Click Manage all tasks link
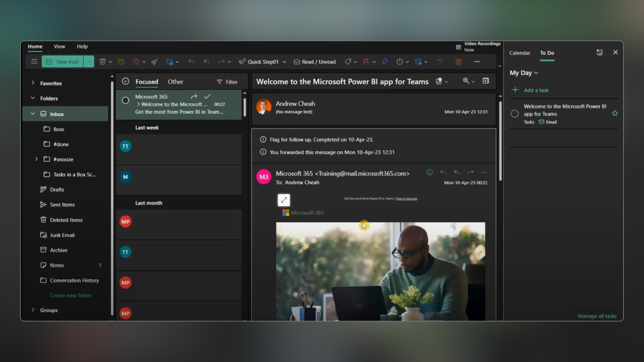 597,316
